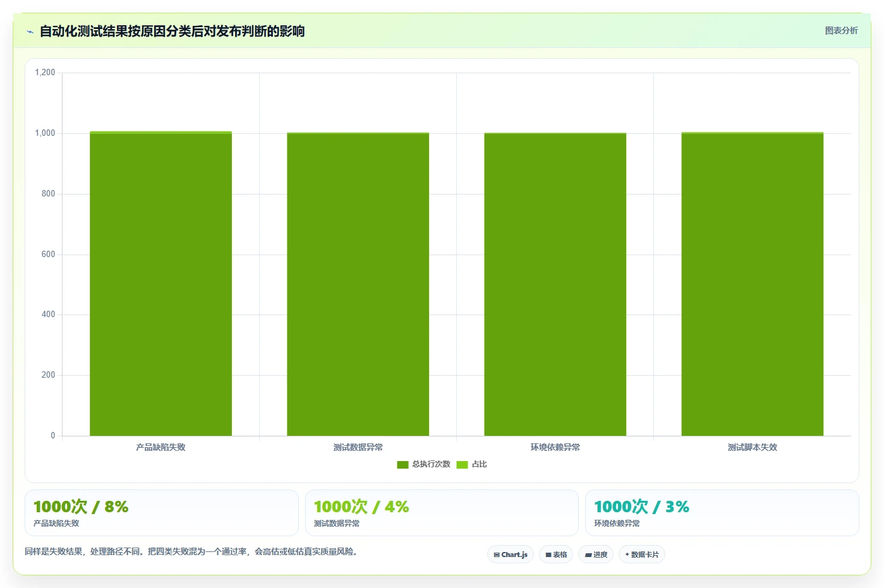The width and height of the screenshot is (884, 588).
Task: Toggle the 总执行次数 legend item
Action: (423, 464)
